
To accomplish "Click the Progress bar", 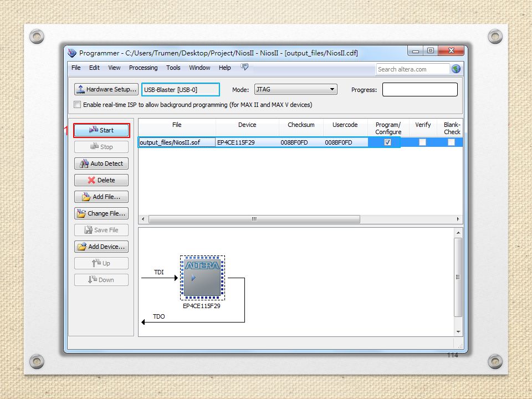I will coord(420,90).
